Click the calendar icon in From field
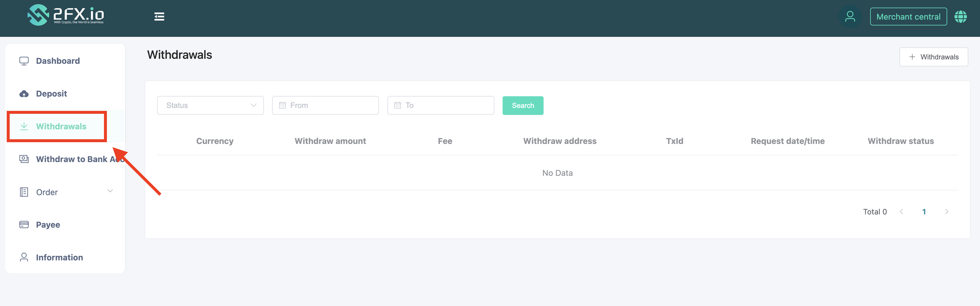 point(282,105)
